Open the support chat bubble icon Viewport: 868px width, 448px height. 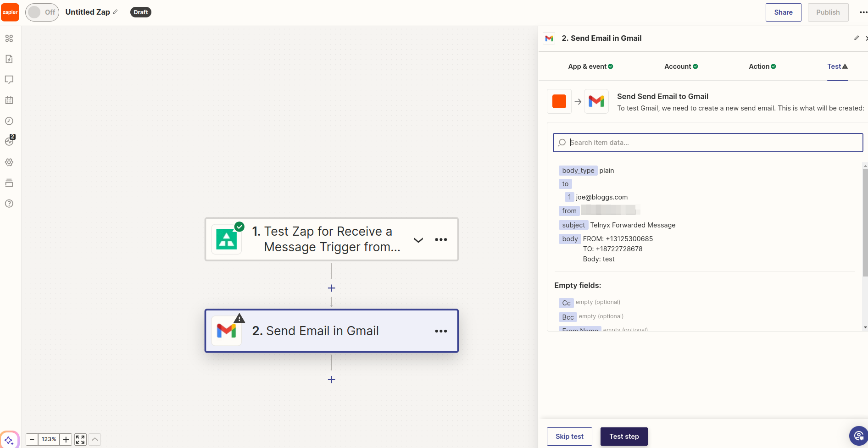[858, 436]
